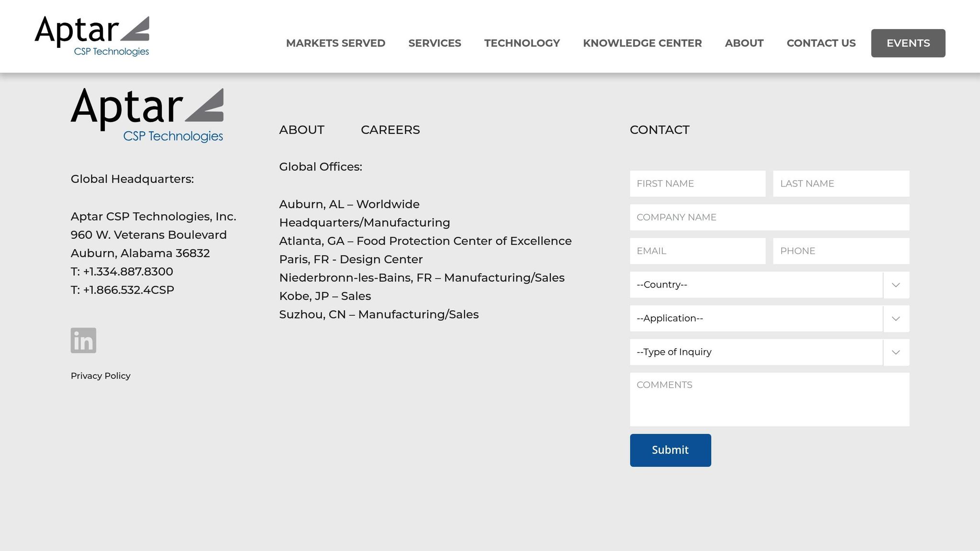Click the Type of Inquiry chevron arrow

point(896,353)
